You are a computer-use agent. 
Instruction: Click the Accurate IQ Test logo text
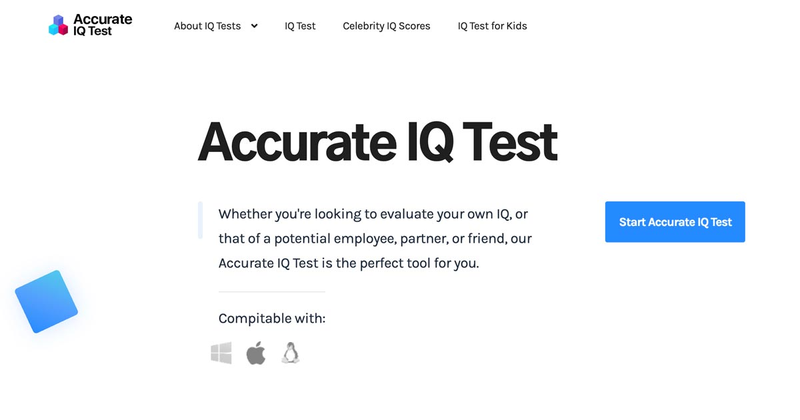[102, 26]
